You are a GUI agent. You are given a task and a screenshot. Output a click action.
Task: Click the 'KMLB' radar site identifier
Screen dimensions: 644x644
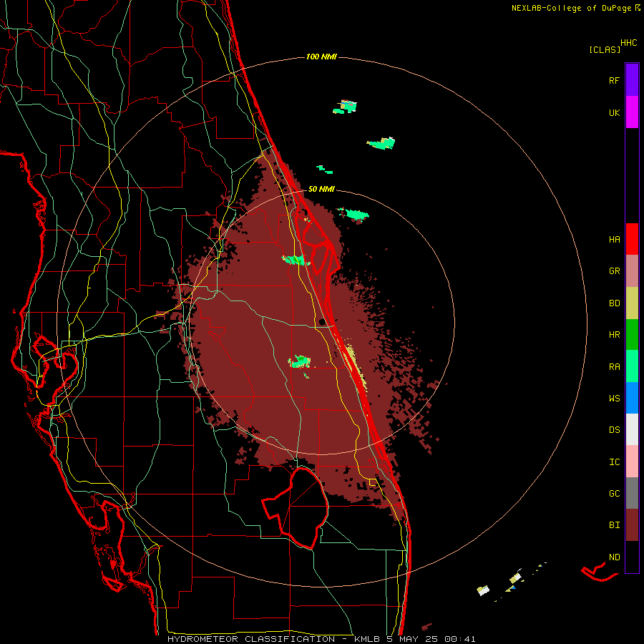coord(368,639)
